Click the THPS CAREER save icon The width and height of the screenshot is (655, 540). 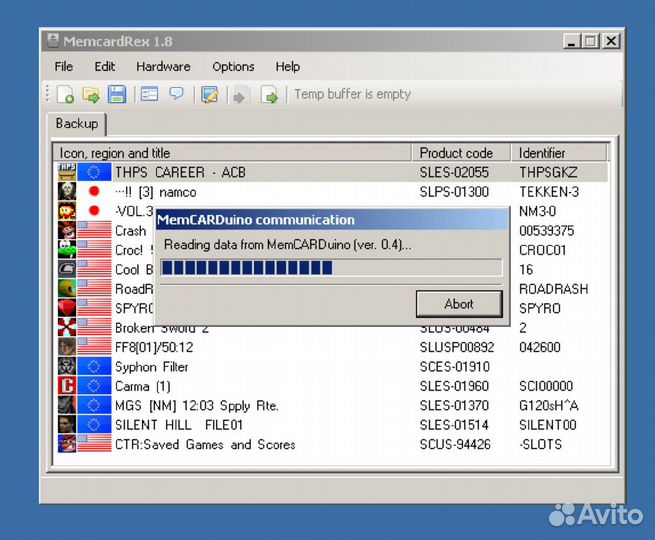67,172
